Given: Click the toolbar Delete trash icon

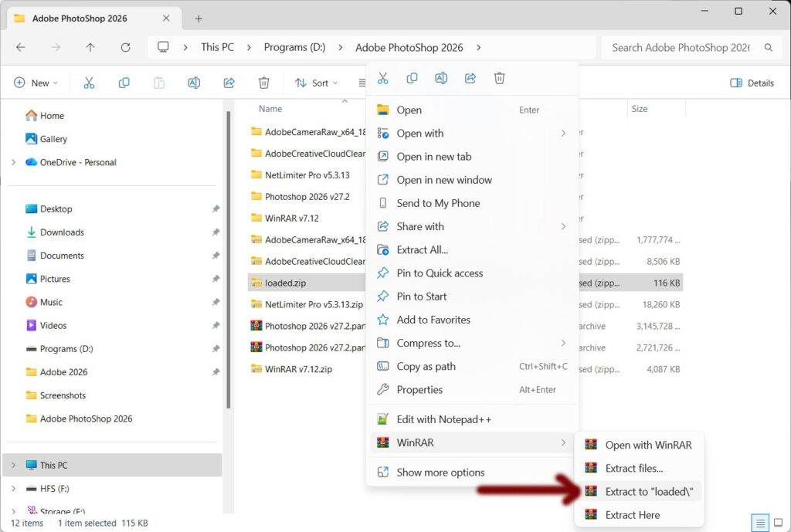Looking at the screenshot, I should click(264, 83).
